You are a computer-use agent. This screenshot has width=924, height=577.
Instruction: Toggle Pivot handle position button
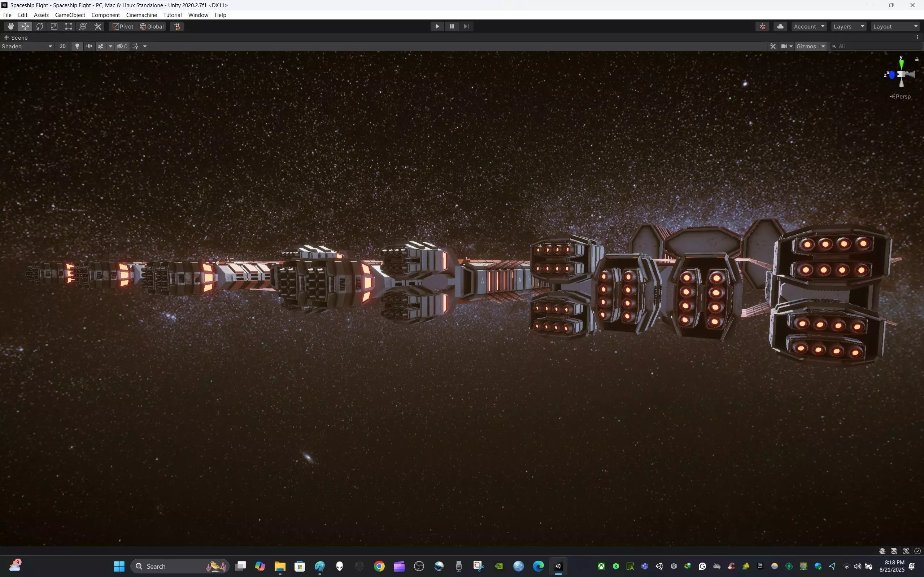click(x=123, y=26)
